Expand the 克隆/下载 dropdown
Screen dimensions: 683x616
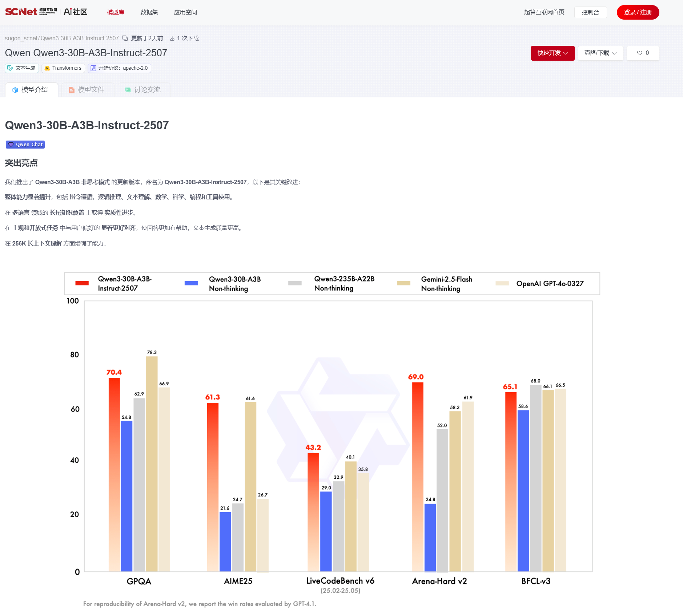pos(600,53)
